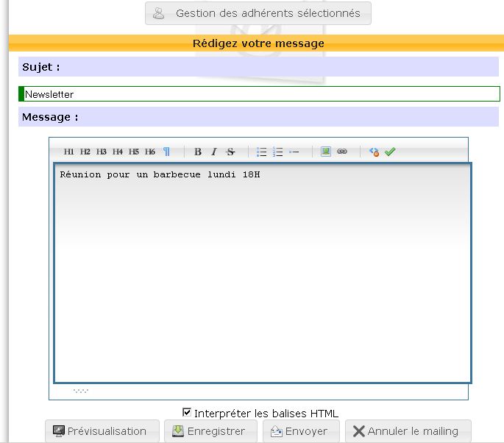This screenshot has width=504, height=443.
Task: Insert paragraph with pilcrow icon
Action: pos(166,152)
